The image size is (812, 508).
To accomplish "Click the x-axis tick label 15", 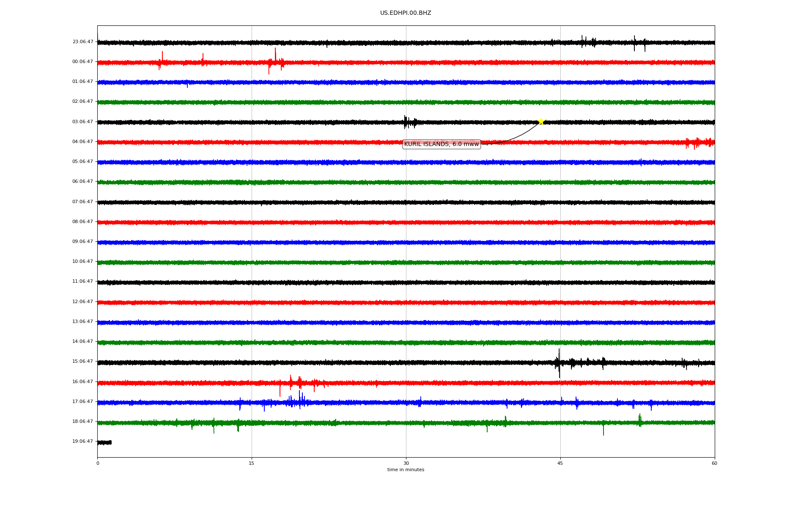I will [252, 464].
